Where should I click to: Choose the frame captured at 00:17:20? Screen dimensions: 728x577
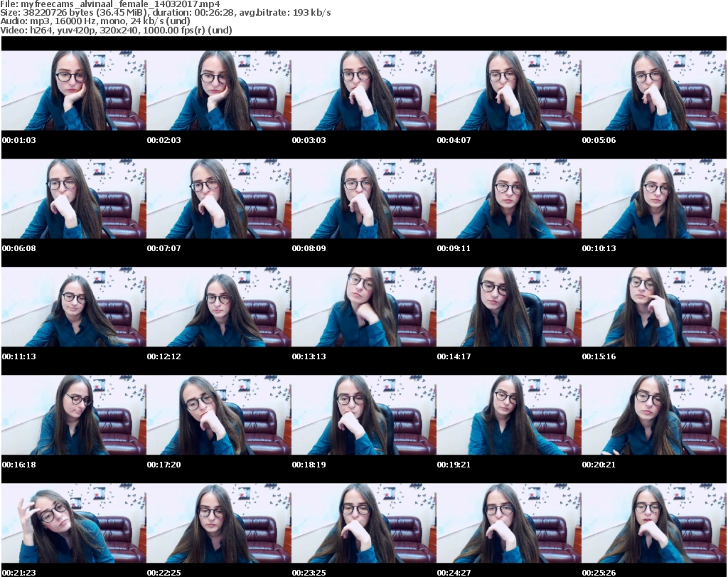219,415
